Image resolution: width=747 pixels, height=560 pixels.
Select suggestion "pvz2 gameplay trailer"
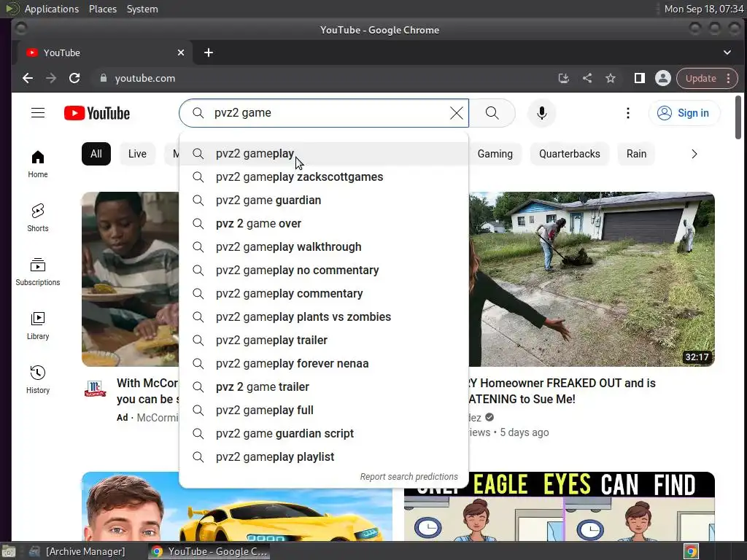(324, 341)
